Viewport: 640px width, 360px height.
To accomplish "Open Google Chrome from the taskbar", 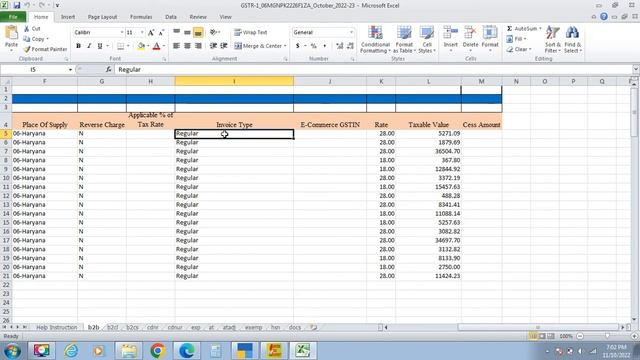I will click(158, 350).
